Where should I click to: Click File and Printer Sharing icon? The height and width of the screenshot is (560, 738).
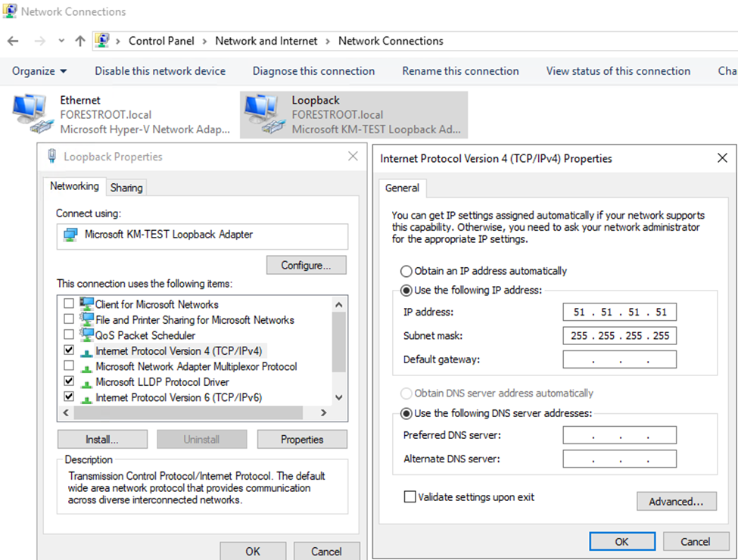86,319
